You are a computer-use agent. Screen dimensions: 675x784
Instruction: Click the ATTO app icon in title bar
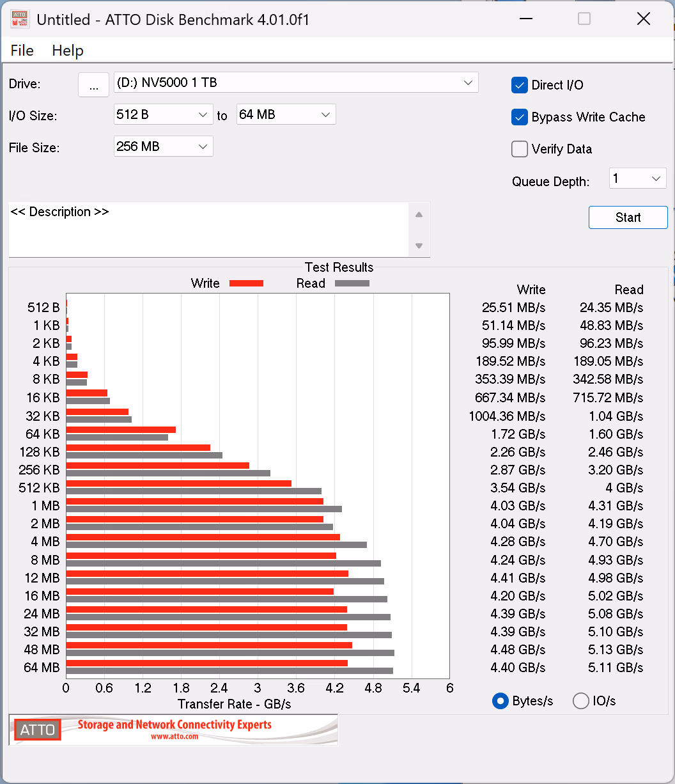click(20, 19)
